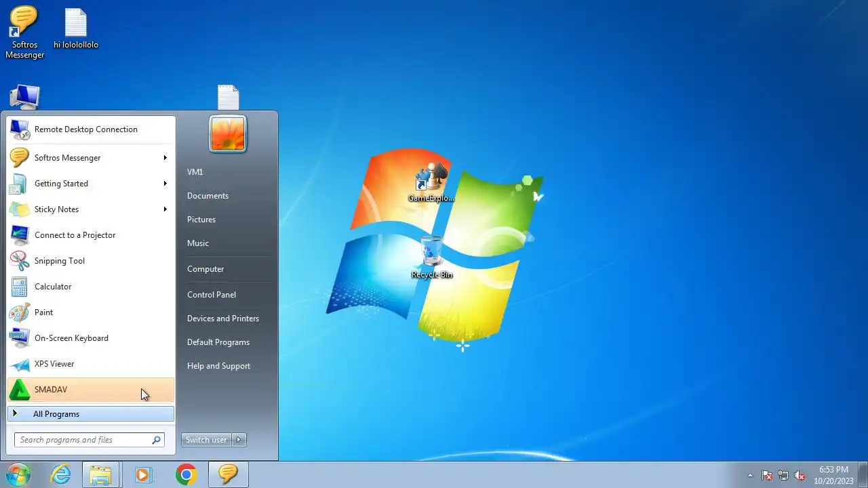Open the XPS Viewer icon
The width and height of the screenshot is (868, 488).
20,364
